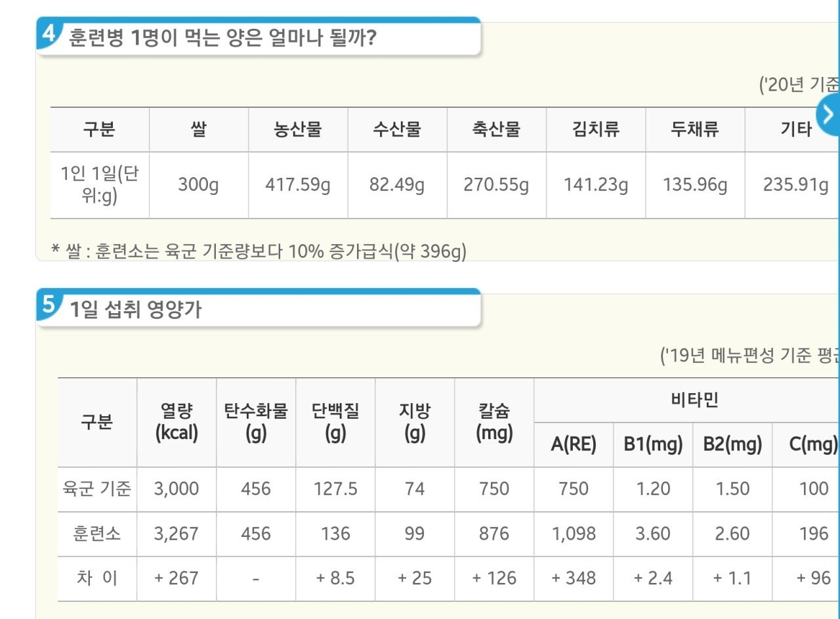Expand the hidden columns using the blue chevron
The image size is (840, 619).
829,114
